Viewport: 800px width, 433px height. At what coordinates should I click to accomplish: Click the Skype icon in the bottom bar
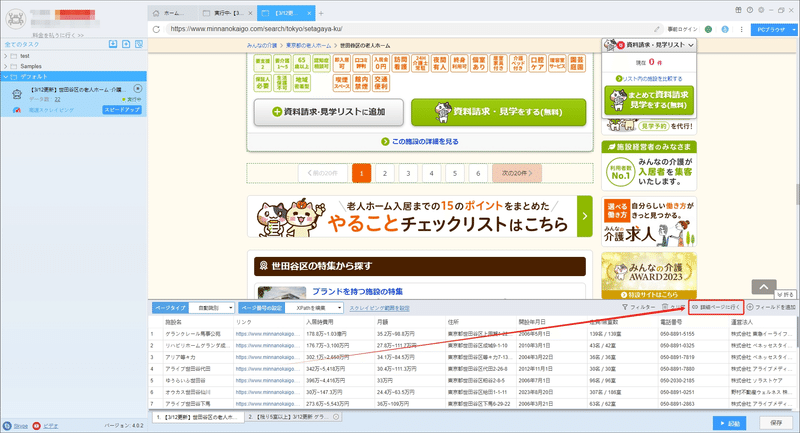click(x=7, y=426)
